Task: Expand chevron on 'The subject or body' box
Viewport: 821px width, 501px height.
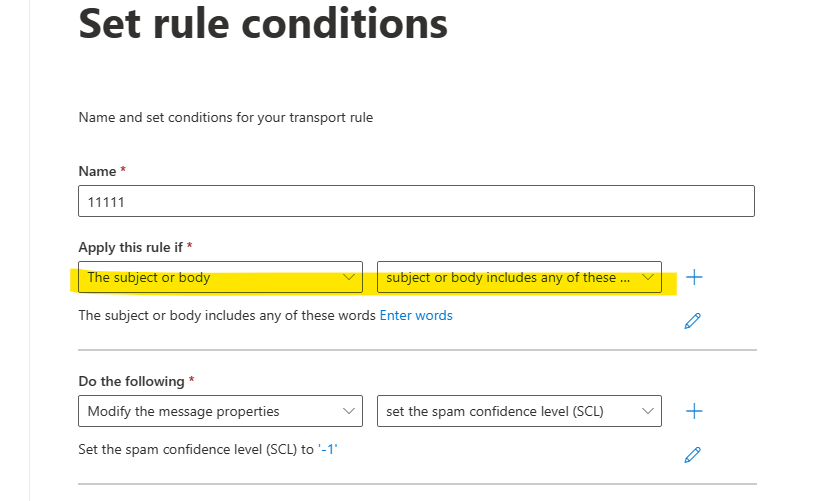Action: point(349,277)
